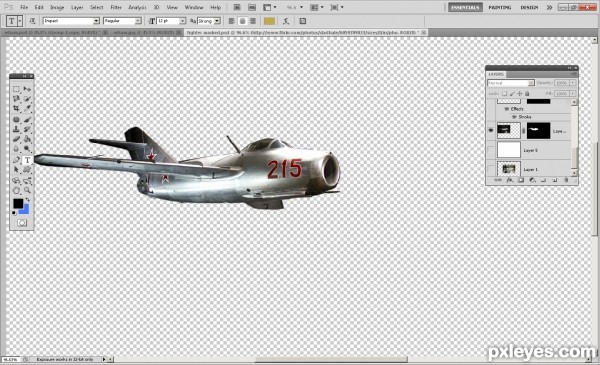Image resolution: width=600 pixels, height=365 pixels.
Task: Switch to the Design workspace
Action: point(529,7)
